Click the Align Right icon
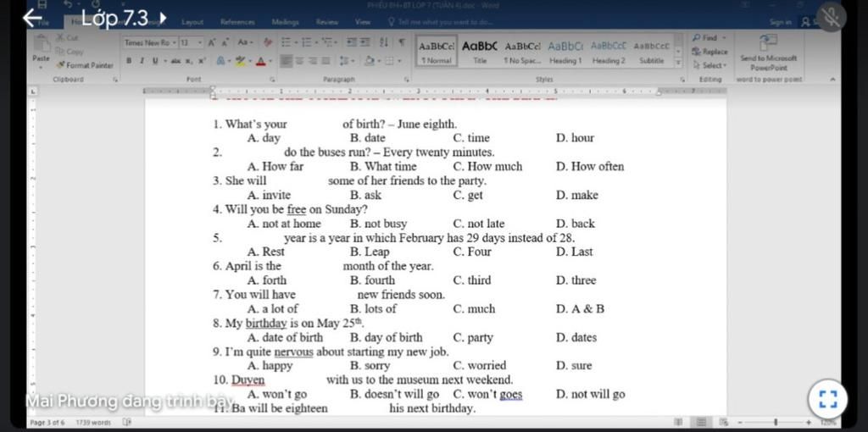868x432 pixels. (x=313, y=61)
